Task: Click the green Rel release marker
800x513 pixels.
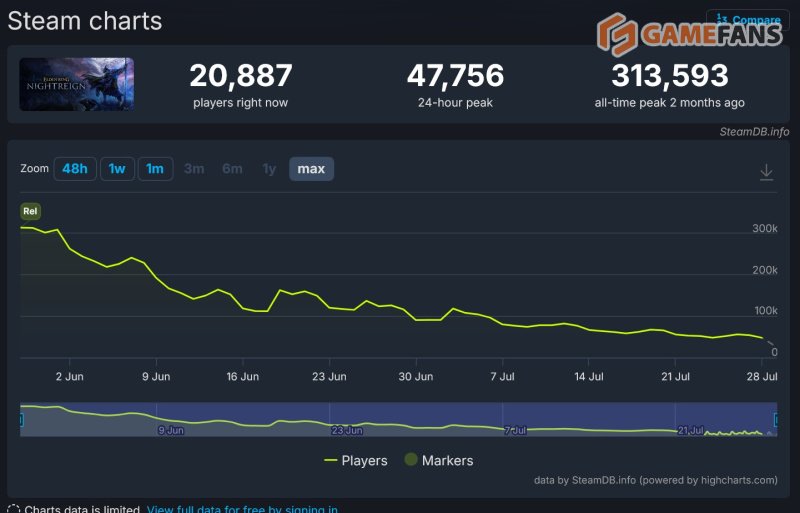Action: coord(30,211)
